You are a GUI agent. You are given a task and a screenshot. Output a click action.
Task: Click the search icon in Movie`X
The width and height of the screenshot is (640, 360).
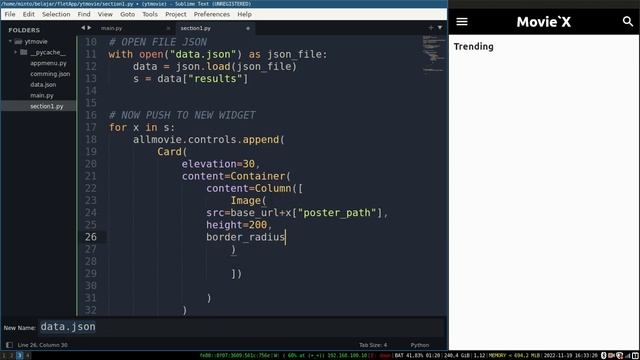[627, 22]
